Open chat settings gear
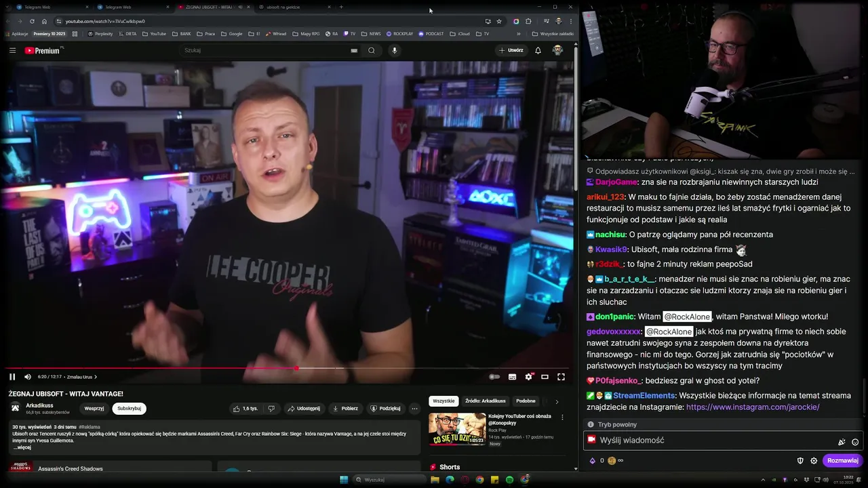Screen dimensions: 868x488 click(814, 461)
